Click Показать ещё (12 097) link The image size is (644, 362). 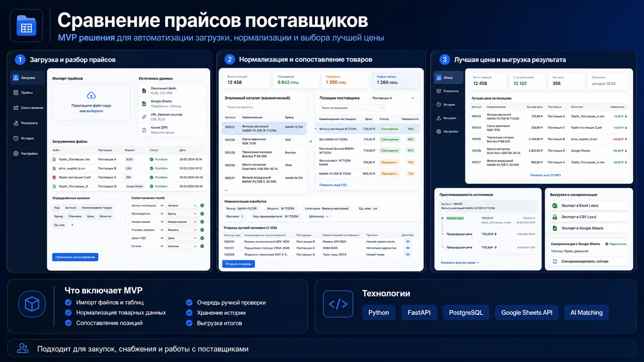coord(545,175)
